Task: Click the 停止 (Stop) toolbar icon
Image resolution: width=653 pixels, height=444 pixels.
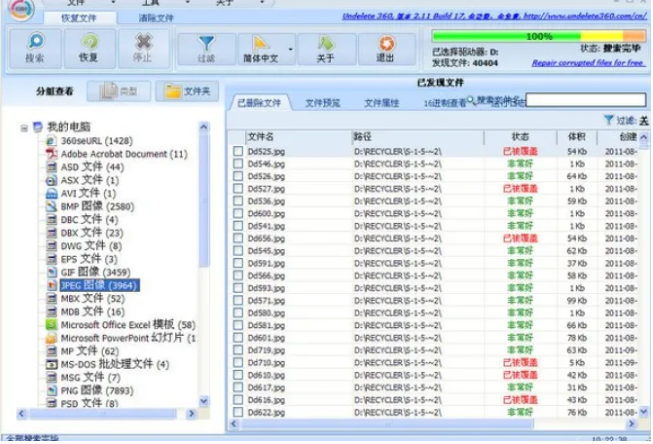Action: coord(143,49)
